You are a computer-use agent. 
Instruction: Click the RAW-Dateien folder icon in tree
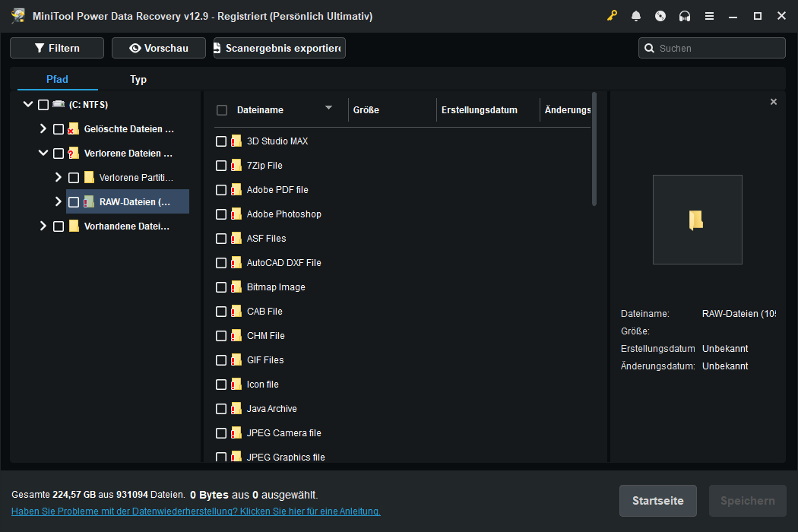(x=89, y=201)
